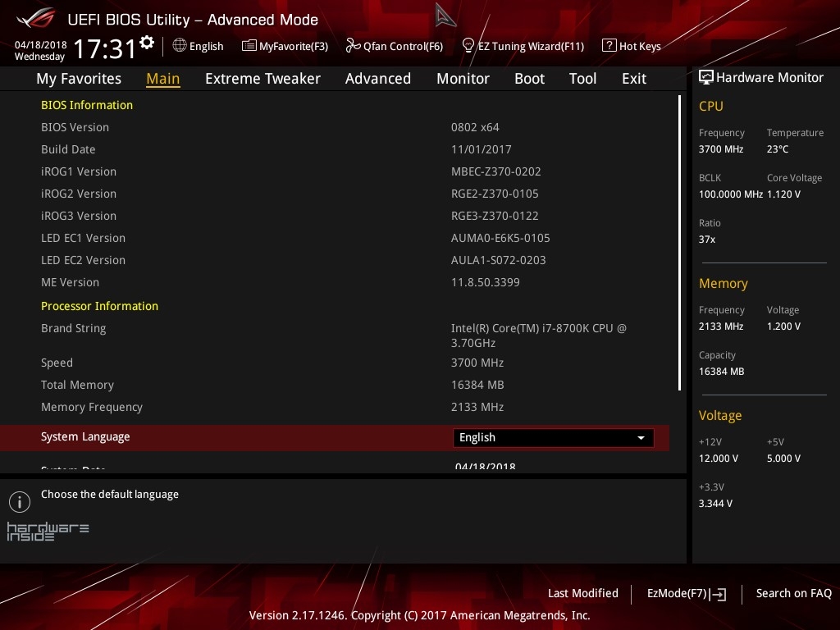This screenshot has width=840, height=630.
Task: Click the EzMode exit arrow icon
Action: click(718, 594)
